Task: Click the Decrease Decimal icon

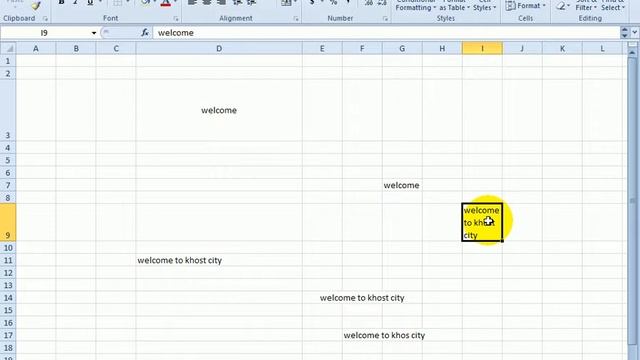Action: (x=382, y=3)
